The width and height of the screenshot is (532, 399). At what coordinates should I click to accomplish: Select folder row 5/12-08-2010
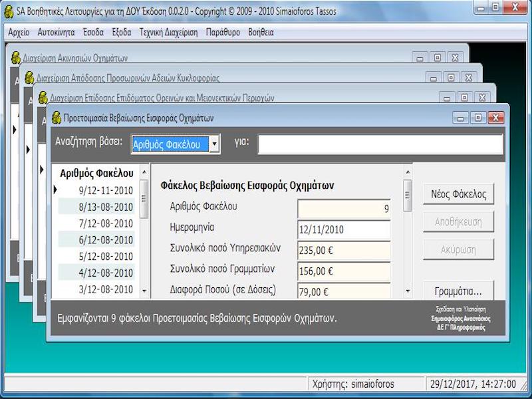[96, 256]
